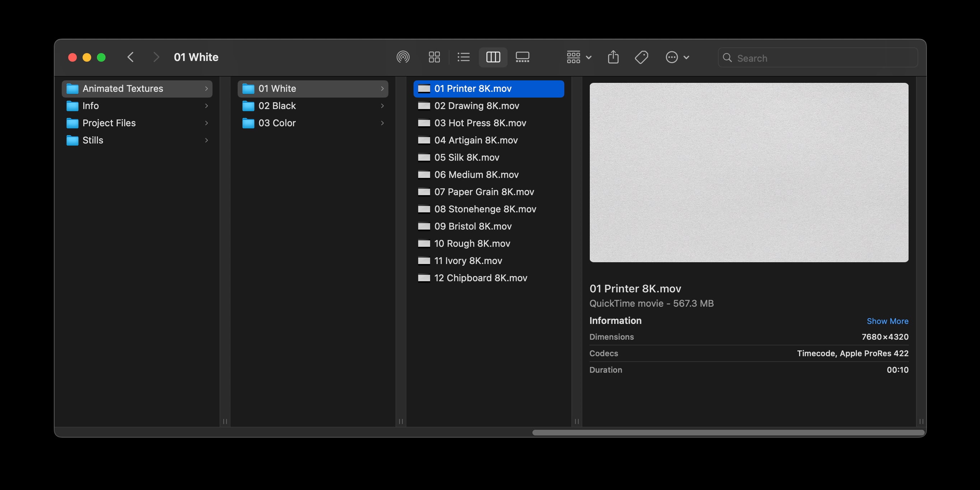The image size is (980, 490).
Task: Switch to list view
Action: point(463,57)
